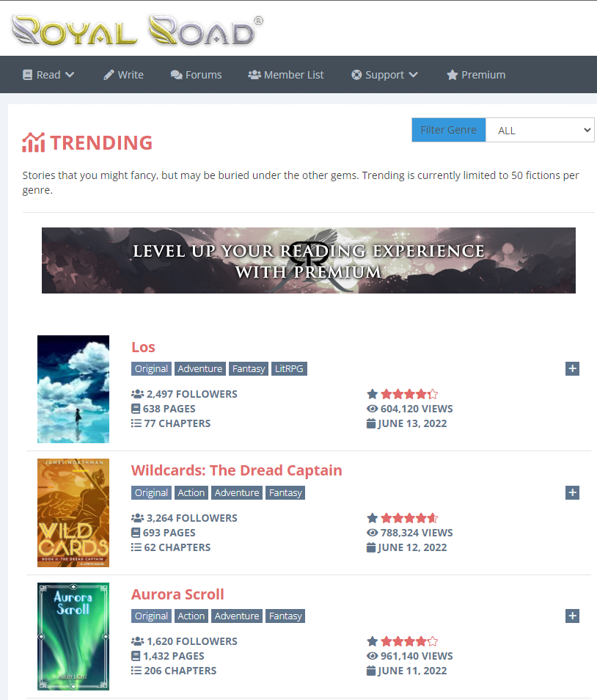Click the Aurora Scroll cover thumbnail
This screenshot has height=700, width=597.
pos(73,636)
